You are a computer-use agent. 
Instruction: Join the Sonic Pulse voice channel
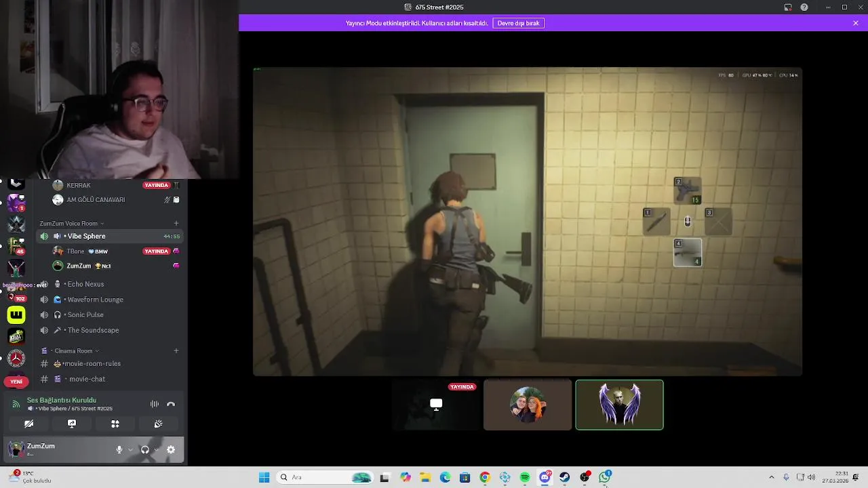110,314
